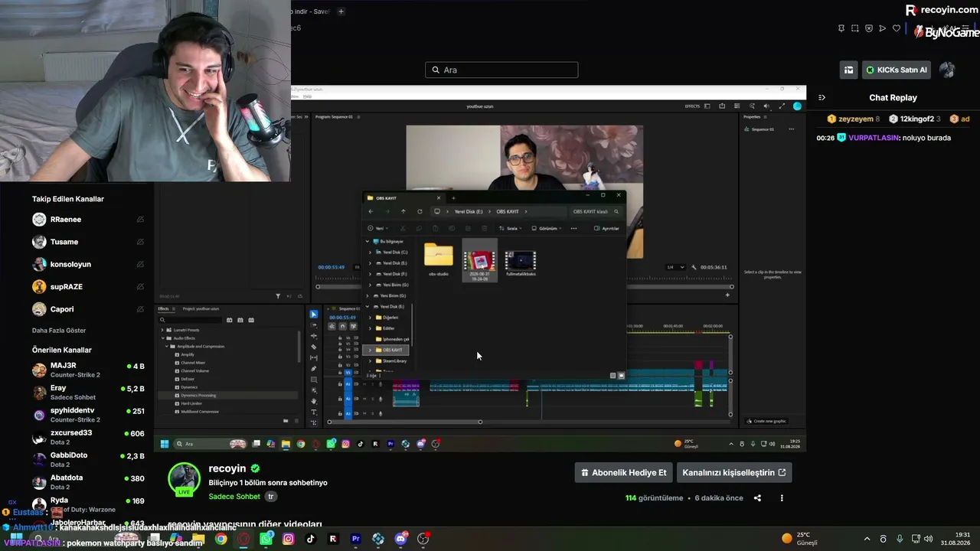
Task: Click the heart icon in browser toolbar
Action: coord(897,28)
